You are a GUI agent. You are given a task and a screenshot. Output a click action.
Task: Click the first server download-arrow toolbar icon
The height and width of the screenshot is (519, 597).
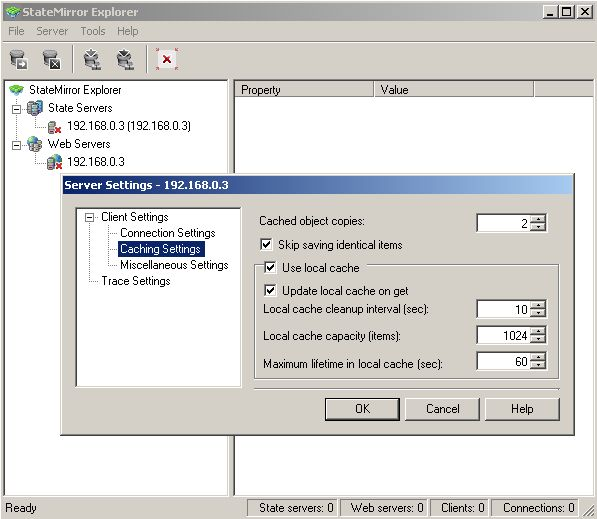coord(93,59)
